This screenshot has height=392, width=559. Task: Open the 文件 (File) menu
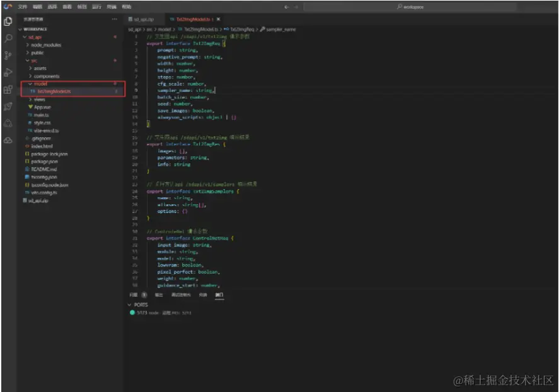(x=23, y=7)
